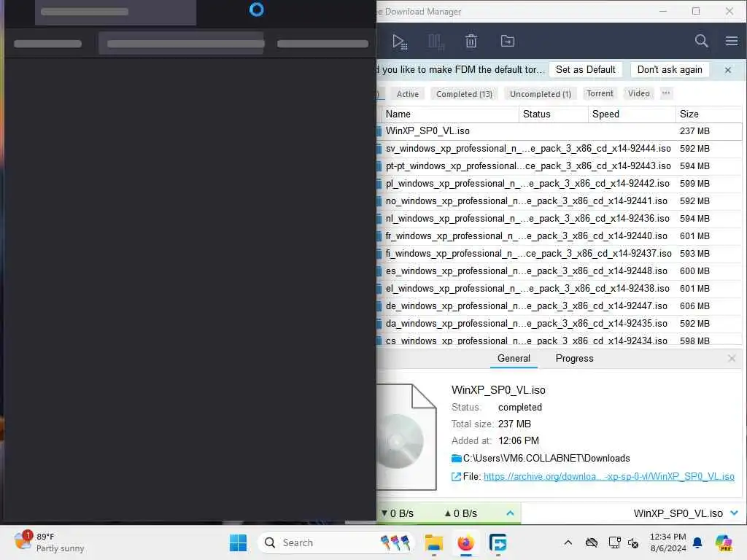Click the Pause downloads toolbar icon
Screen dimensions: 747x560
(x=436, y=42)
